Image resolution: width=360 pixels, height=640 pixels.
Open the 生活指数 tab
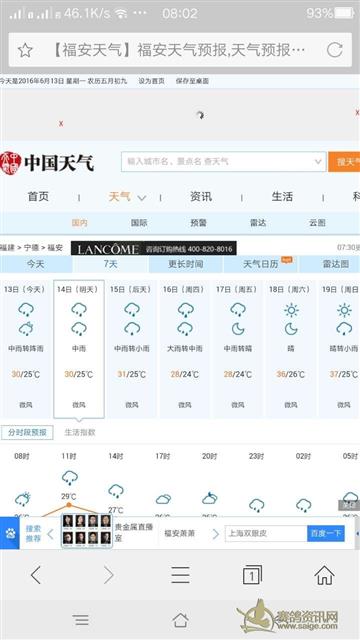click(x=80, y=433)
